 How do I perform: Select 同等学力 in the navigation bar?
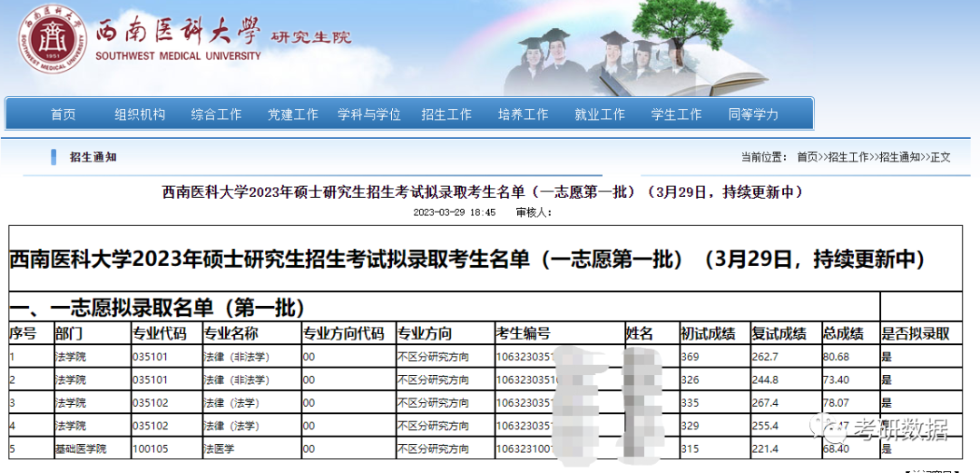pos(753,114)
